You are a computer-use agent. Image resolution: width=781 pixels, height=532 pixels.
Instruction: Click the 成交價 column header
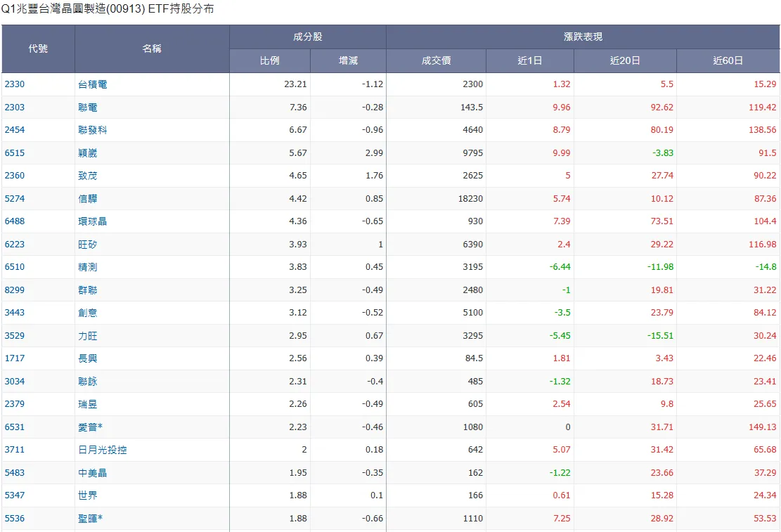click(437, 60)
